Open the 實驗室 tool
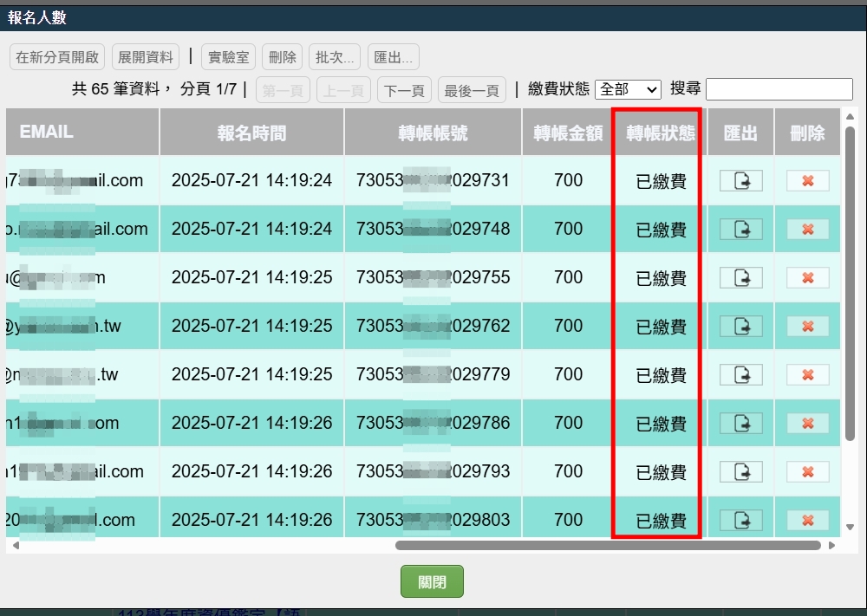 pyautogui.click(x=228, y=56)
